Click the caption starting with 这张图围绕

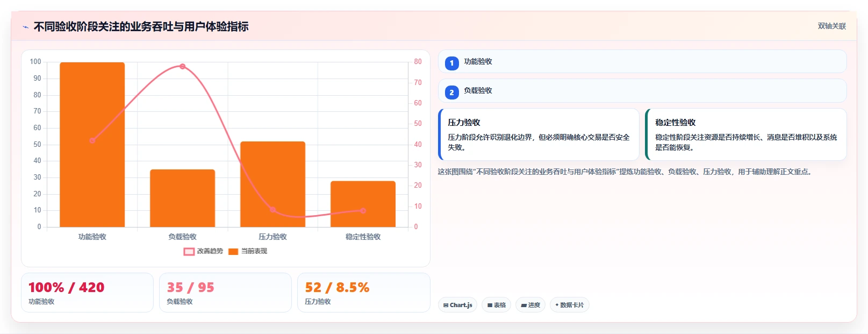pos(626,172)
